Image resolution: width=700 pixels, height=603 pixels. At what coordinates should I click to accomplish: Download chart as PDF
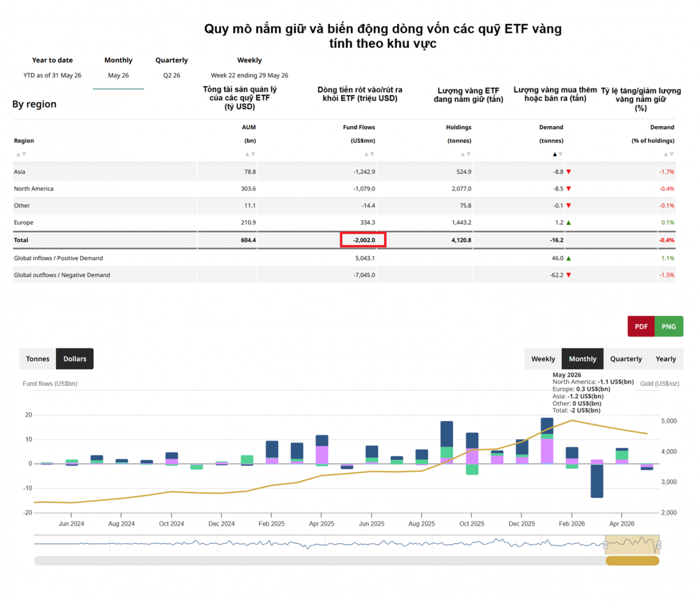click(641, 327)
